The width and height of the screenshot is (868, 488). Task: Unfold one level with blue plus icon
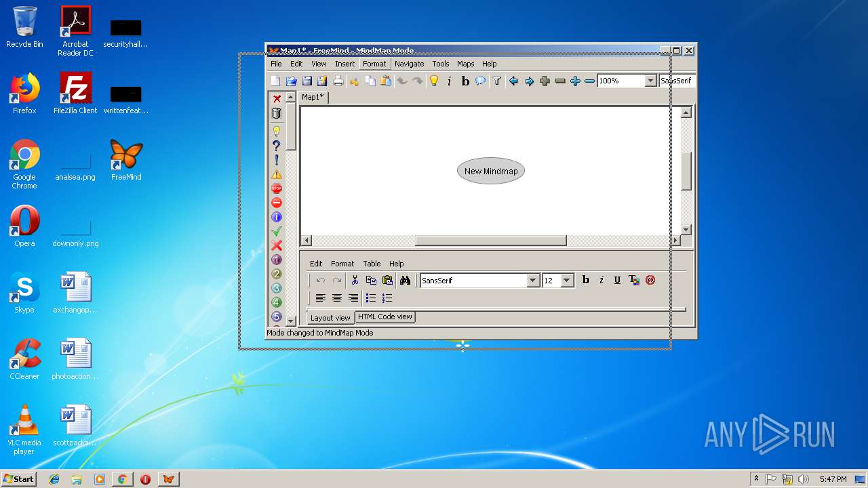575,81
